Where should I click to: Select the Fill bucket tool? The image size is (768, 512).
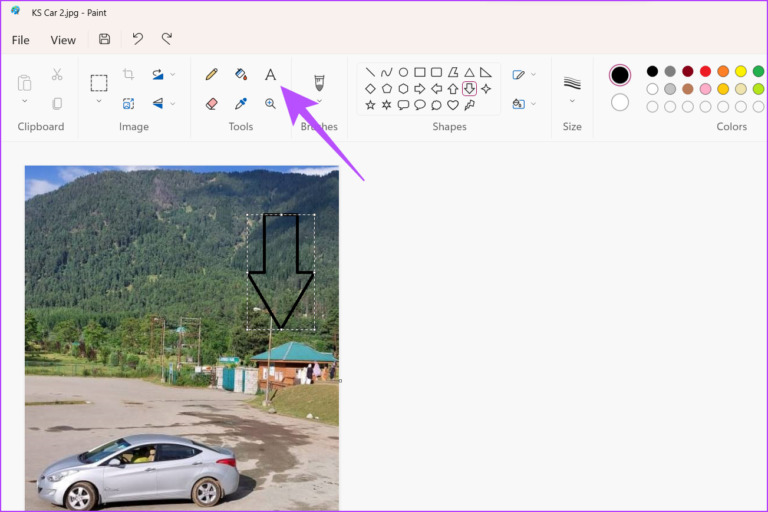click(x=241, y=74)
